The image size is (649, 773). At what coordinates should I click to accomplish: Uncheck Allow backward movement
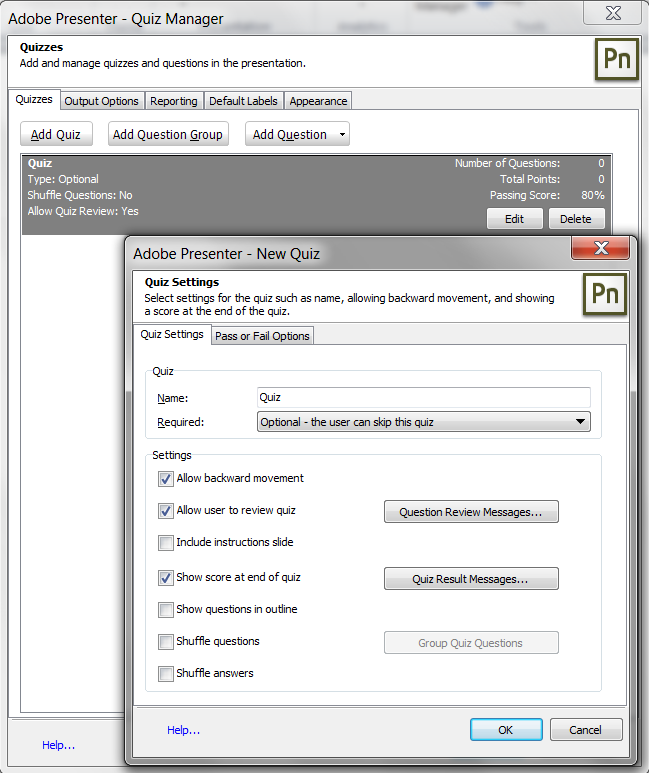click(166, 479)
